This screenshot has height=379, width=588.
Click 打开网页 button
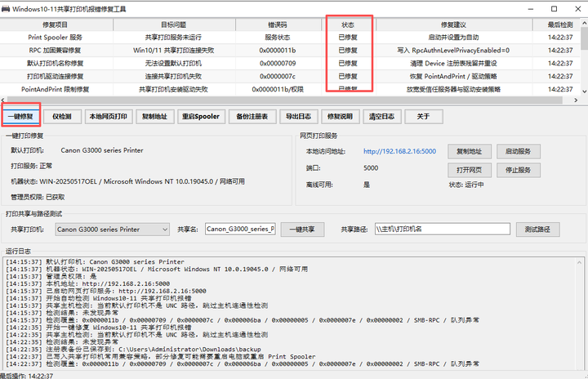[469, 170]
